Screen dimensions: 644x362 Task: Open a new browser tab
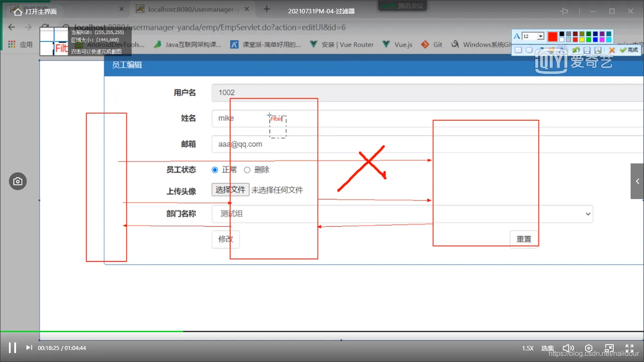pyautogui.click(x=267, y=9)
